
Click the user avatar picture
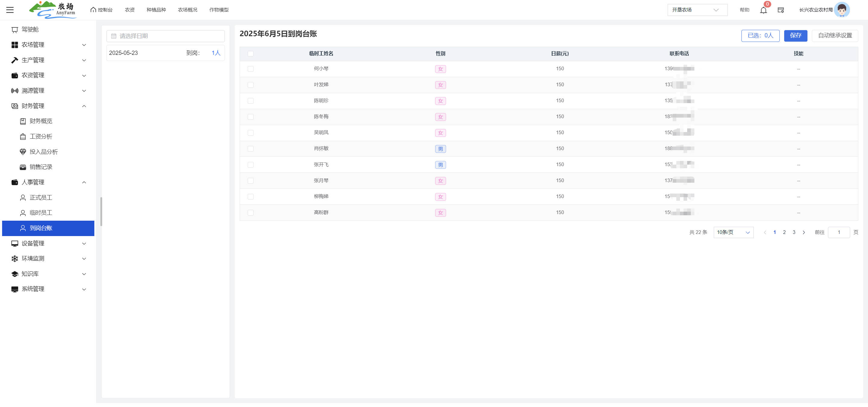pos(841,10)
